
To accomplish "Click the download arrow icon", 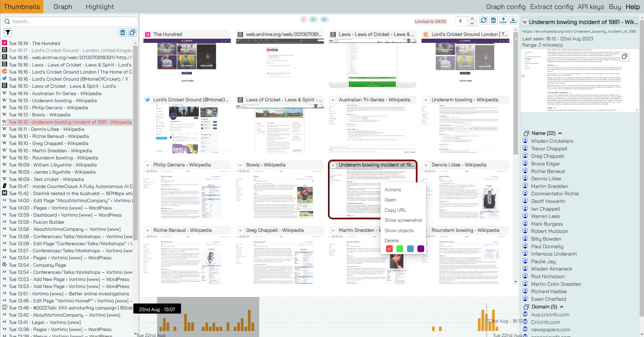I will 513,20.
